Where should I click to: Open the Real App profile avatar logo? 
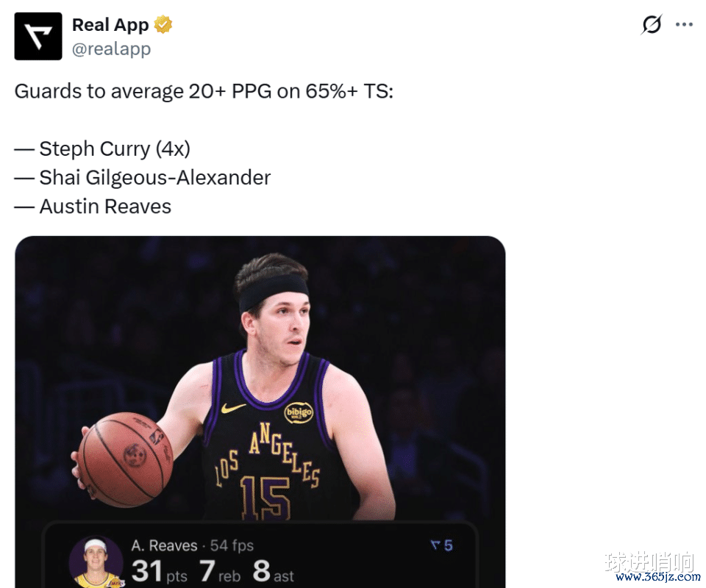[x=38, y=37]
